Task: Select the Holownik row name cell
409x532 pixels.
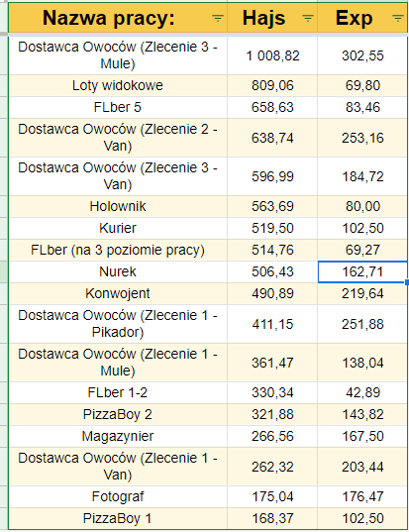Action: click(118, 206)
